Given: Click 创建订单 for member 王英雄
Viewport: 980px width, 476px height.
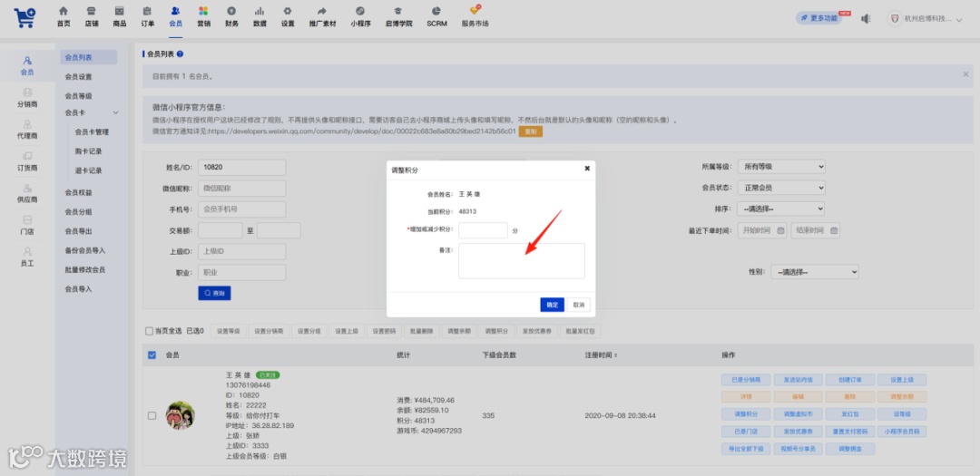Looking at the screenshot, I should tap(849, 380).
